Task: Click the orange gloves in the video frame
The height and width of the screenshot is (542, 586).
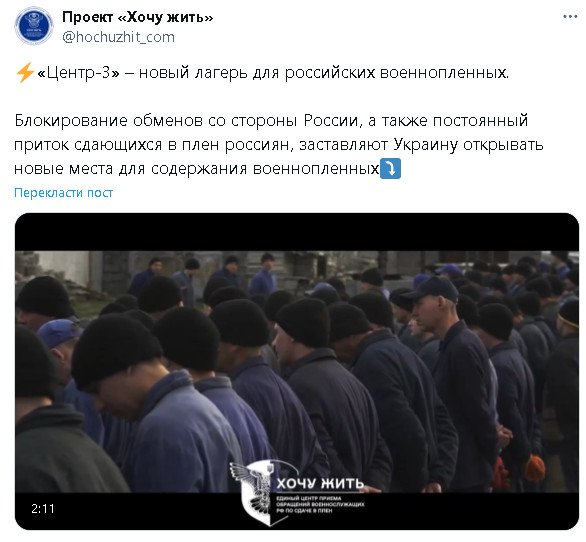Action: pyautogui.click(x=534, y=467)
